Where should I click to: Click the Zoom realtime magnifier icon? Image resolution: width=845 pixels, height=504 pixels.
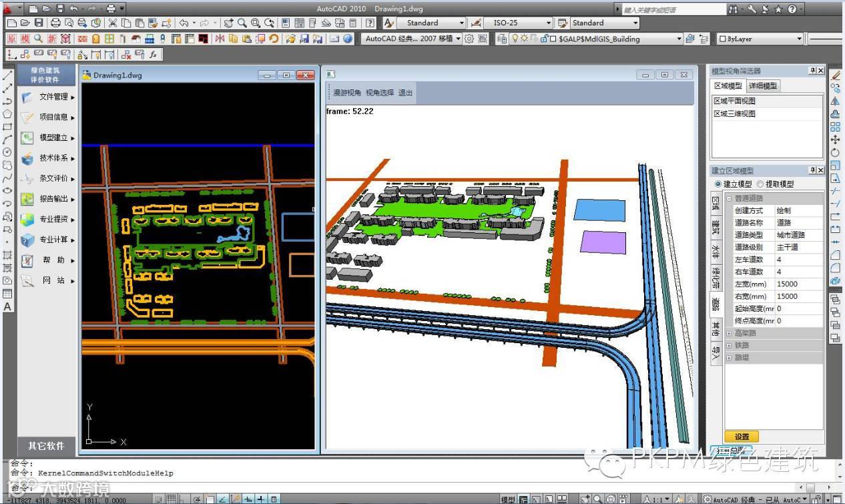click(242, 23)
